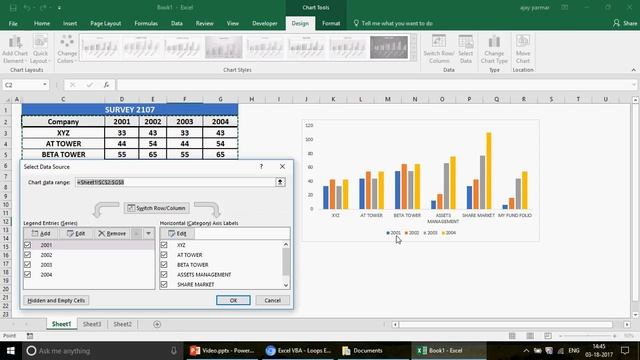
Task: Switch to Sheet3 tab
Action: click(92, 324)
